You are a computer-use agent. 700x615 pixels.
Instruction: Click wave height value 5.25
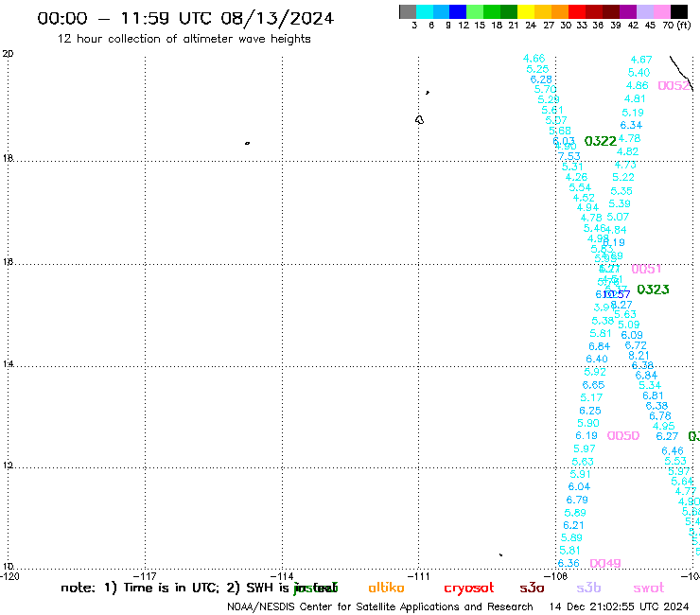click(537, 69)
